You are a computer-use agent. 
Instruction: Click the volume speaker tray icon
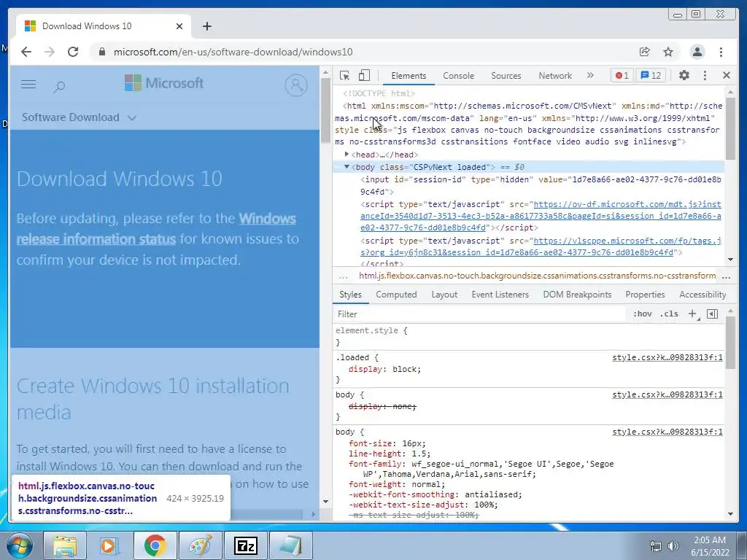[673, 546]
